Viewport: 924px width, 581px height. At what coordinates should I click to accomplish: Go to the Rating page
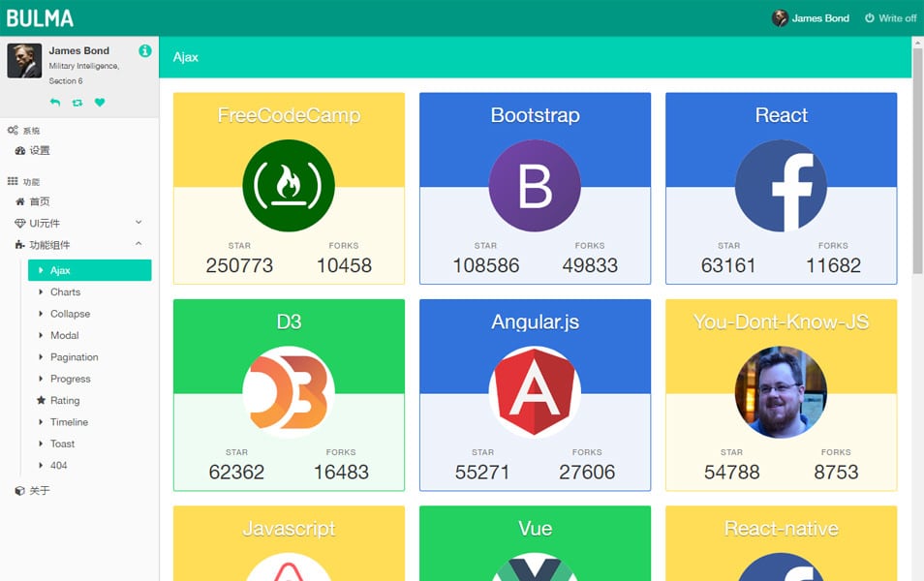click(x=89, y=401)
